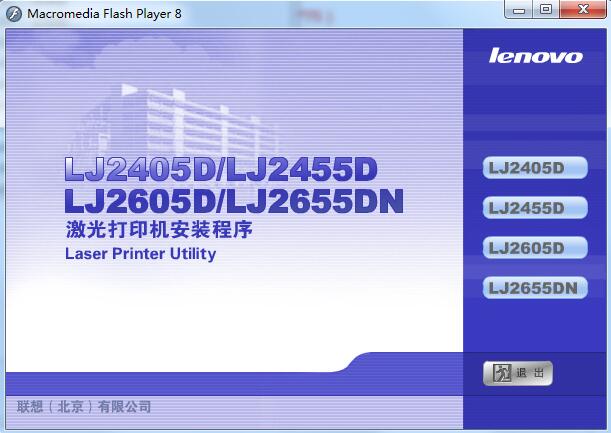Select the LJ2405D printer model button

tap(535, 168)
